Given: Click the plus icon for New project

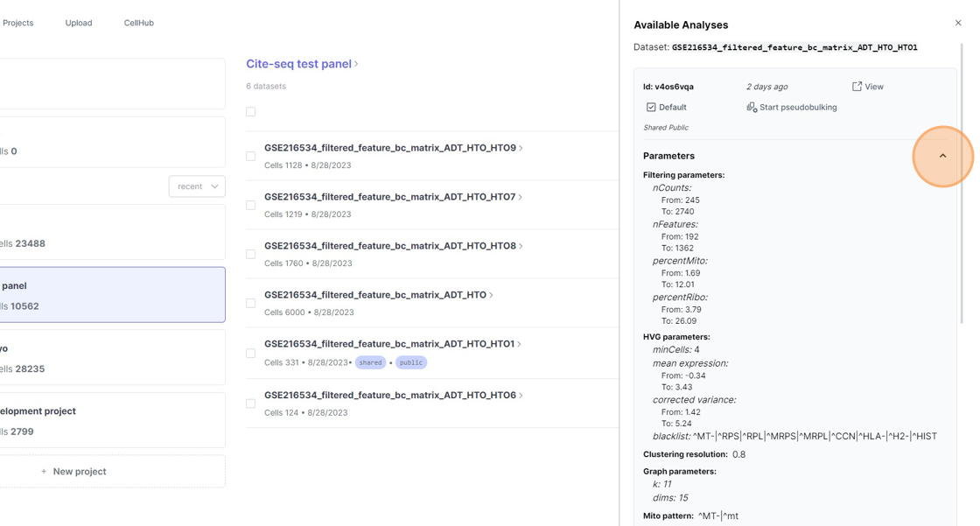Looking at the screenshot, I should (44, 472).
